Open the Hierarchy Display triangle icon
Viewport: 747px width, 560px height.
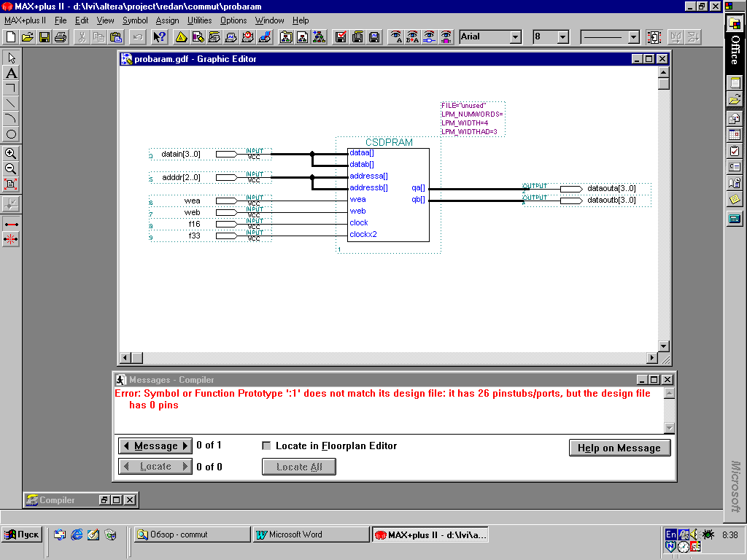click(x=181, y=37)
